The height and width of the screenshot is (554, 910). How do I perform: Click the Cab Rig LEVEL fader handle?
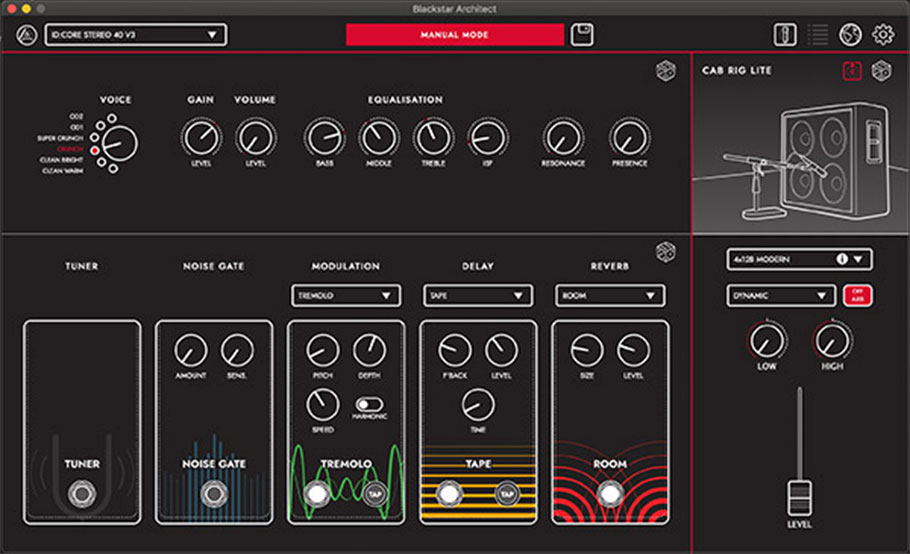coord(799,498)
